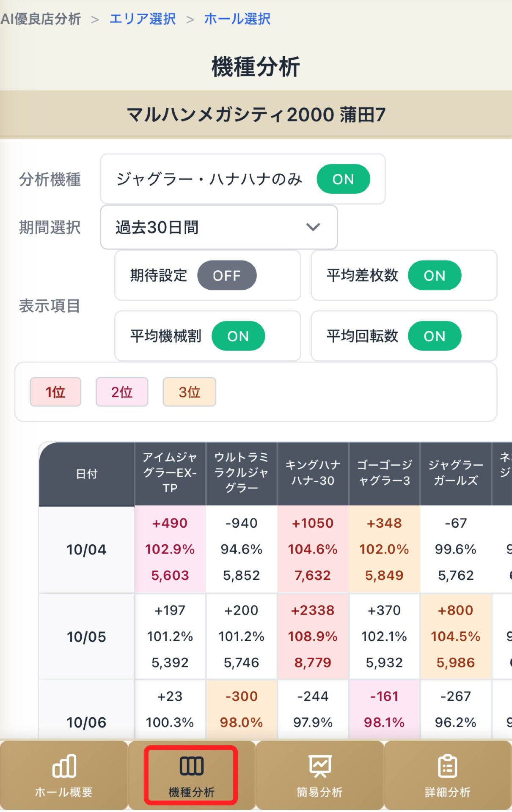Screen dimensions: 512x812
Task: Open the 過去30日間 period dropdown
Action: tap(218, 228)
